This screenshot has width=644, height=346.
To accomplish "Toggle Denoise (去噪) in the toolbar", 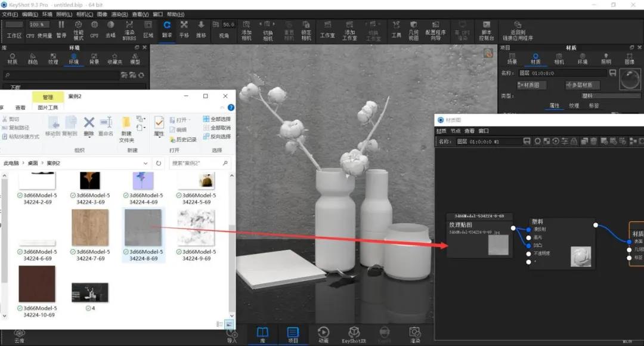I will [x=110, y=30].
